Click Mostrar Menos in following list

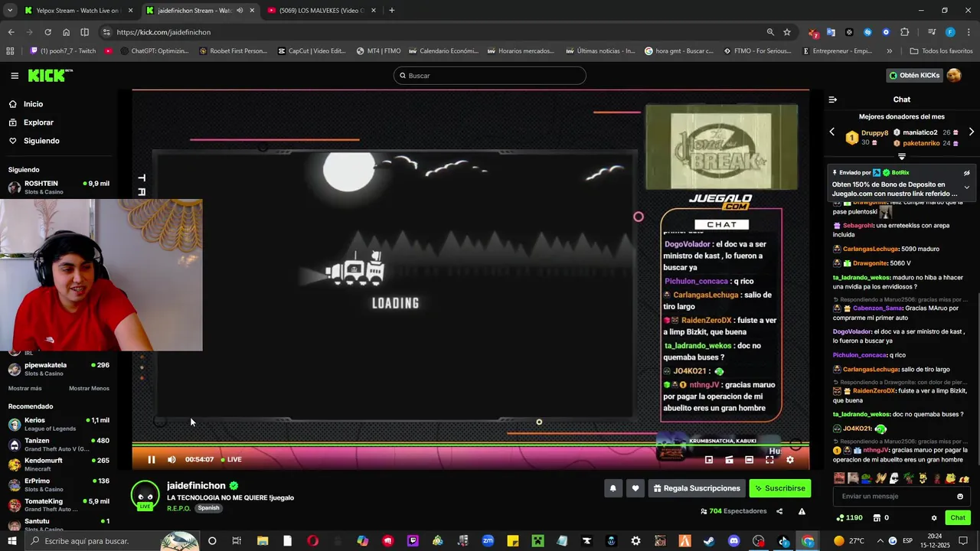click(89, 388)
